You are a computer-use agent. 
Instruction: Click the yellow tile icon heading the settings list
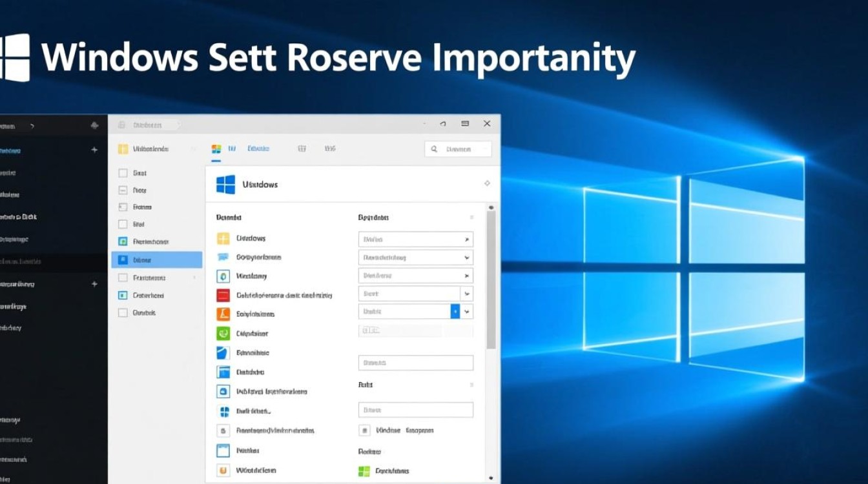223,239
